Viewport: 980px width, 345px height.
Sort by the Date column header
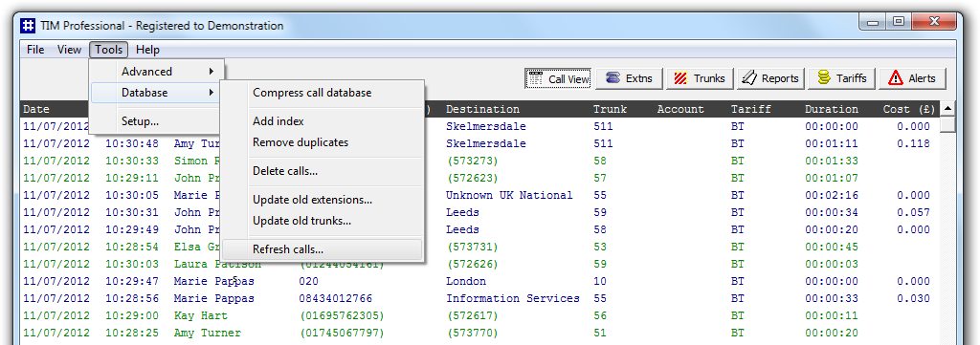[36, 109]
